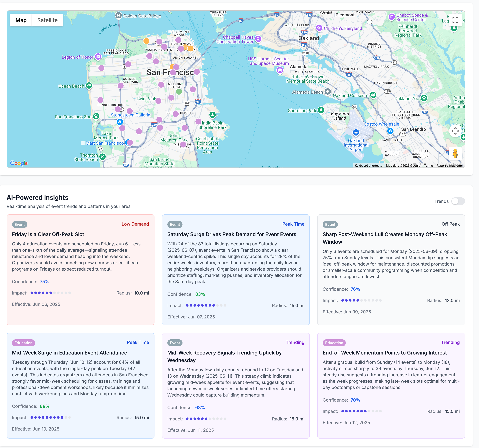Open the Sharp Post-Weekend Lull insight card

391,270
